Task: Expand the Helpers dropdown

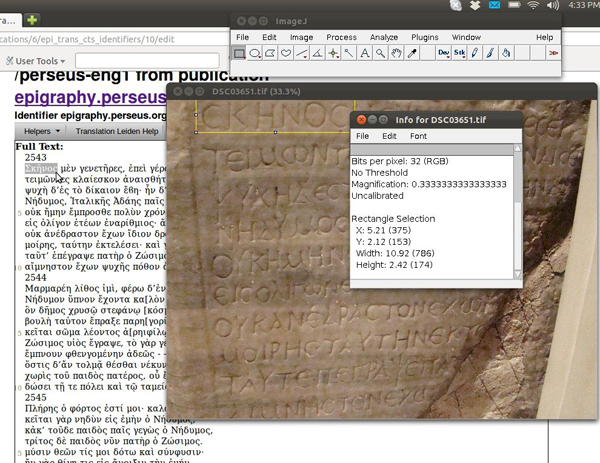Action: pos(41,131)
